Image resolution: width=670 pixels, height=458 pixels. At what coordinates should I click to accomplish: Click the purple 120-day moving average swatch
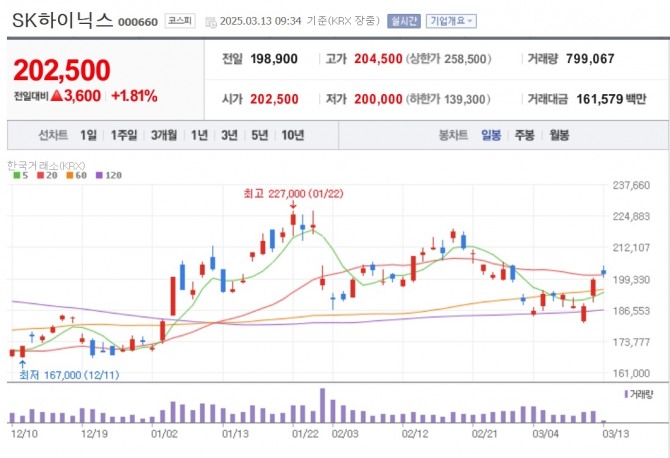(99, 175)
